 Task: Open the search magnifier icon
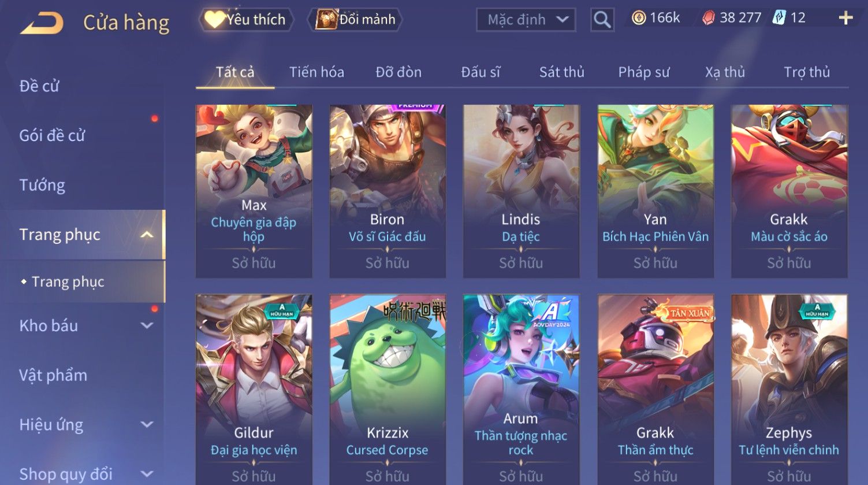(602, 20)
